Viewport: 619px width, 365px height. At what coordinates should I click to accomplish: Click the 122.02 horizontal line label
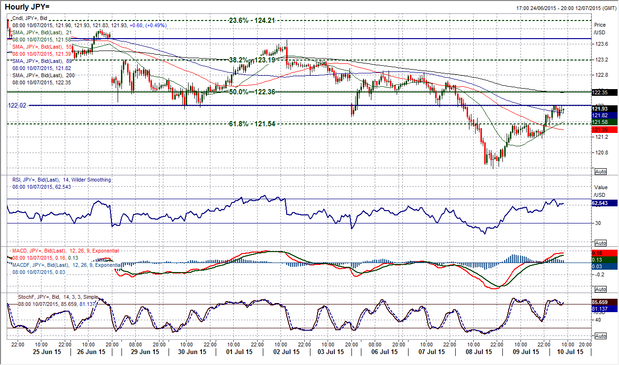17,105
